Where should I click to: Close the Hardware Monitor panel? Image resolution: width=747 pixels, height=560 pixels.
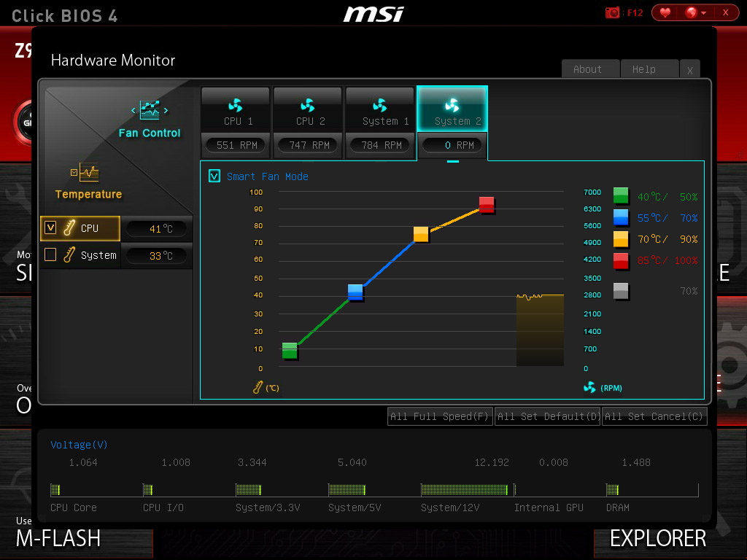[690, 69]
